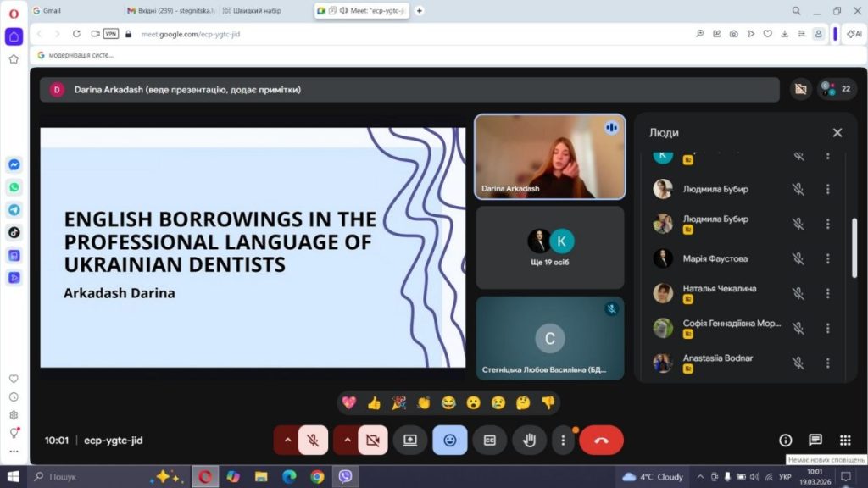
Task: Send the thumbs up reaction
Action: click(374, 402)
